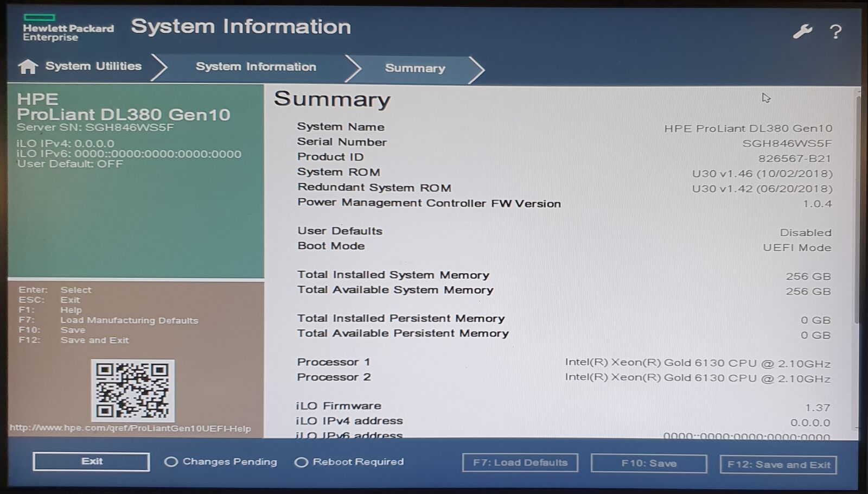Select the Serial Number row label
This screenshot has width=868, height=494.
coord(342,142)
